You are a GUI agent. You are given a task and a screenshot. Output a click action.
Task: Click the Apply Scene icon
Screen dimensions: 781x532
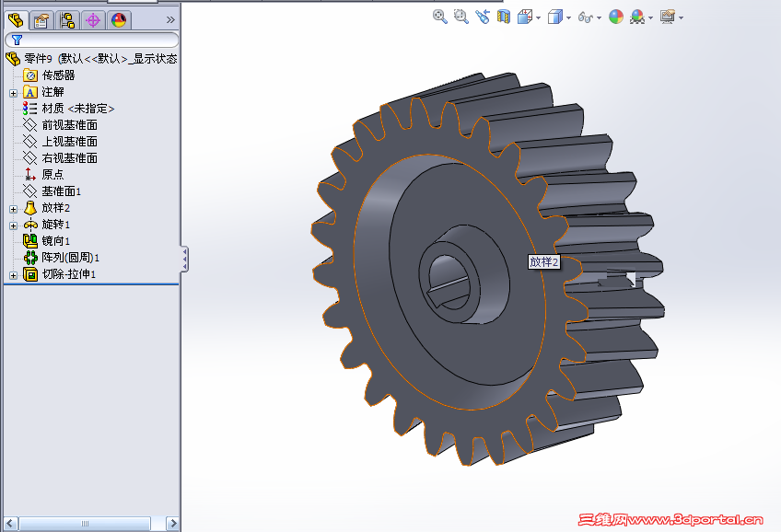coord(637,17)
